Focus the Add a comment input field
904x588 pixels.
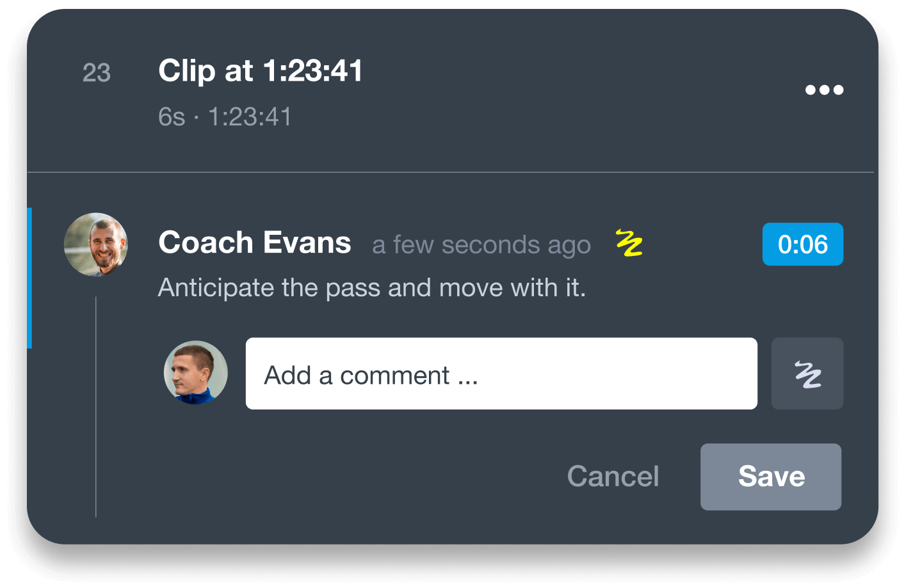[501, 374]
